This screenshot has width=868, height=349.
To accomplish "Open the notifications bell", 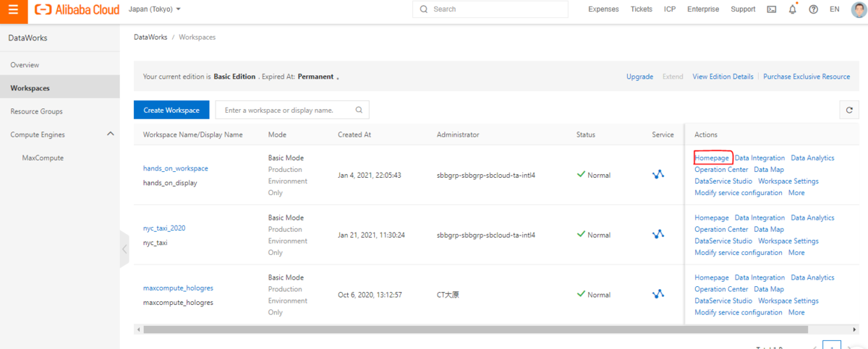I will (x=793, y=9).
